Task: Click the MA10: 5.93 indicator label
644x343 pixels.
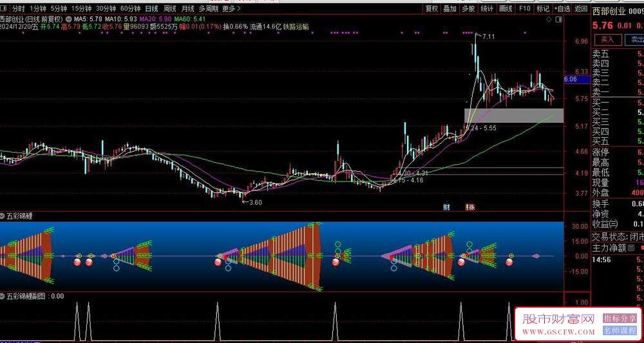Action: click(x=121, y=19)
